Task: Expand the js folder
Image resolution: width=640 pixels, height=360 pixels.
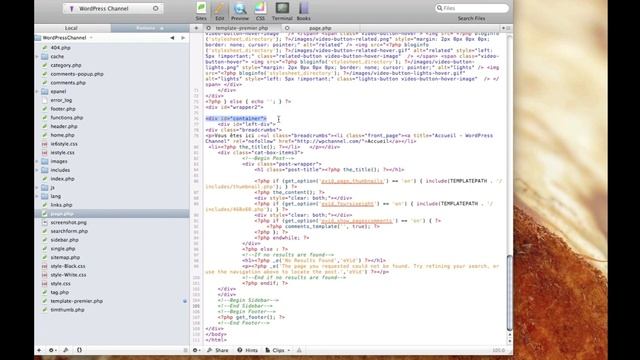Action: click(x=37, y=187)
